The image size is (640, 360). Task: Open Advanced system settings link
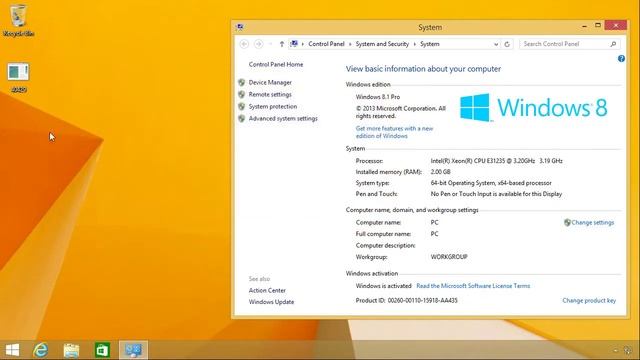tap(283, 118)
